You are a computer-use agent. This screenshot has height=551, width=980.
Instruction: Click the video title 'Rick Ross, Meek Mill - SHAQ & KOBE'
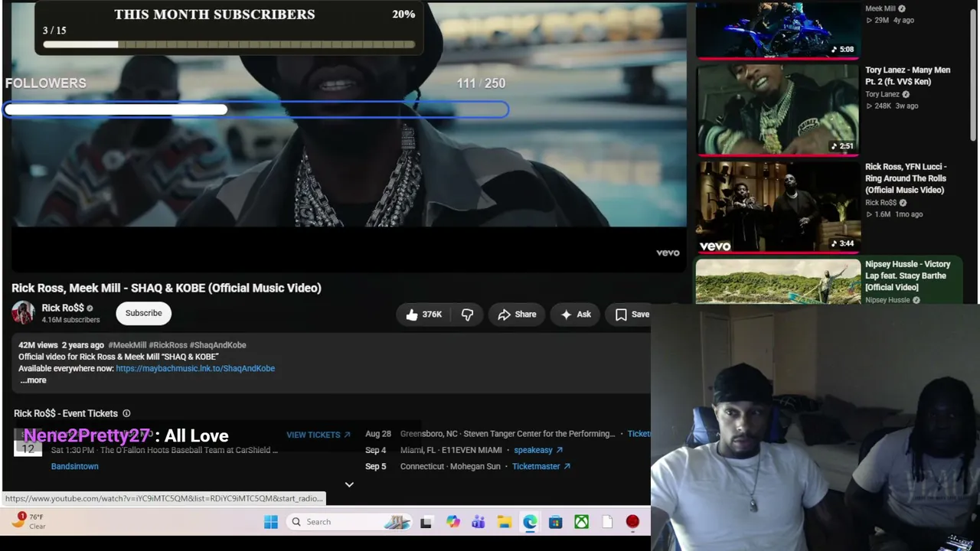[x=166, y=289]
